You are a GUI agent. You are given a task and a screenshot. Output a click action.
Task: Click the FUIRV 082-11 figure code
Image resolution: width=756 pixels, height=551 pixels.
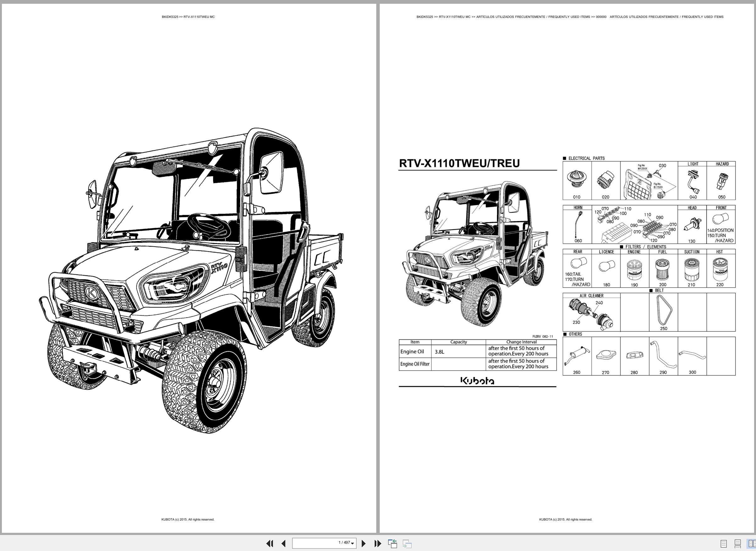coord(542,336)
